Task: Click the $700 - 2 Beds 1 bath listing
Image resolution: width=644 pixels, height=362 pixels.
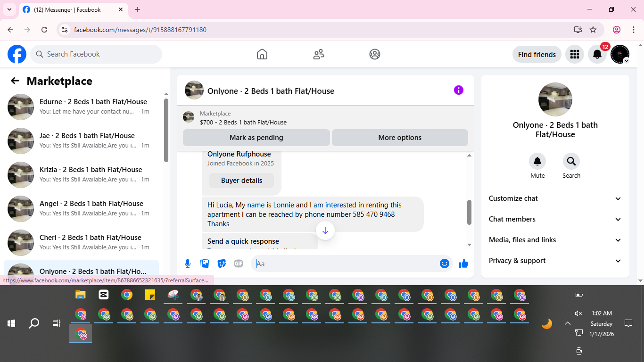Action: 243,122
